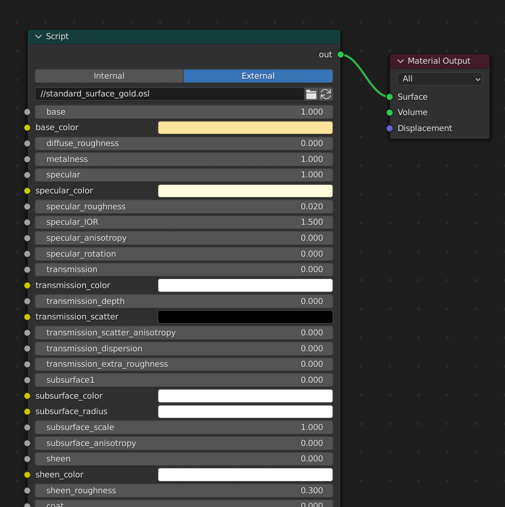
Task: Click the base value slider
Action: point(184,112)
